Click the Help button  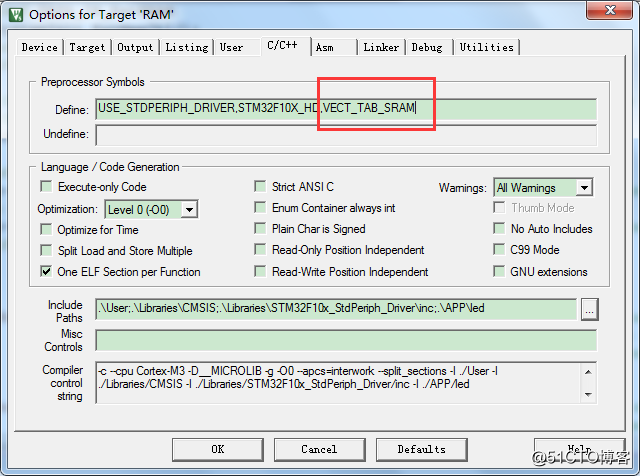pyautogui.click(x=580, y=449)
